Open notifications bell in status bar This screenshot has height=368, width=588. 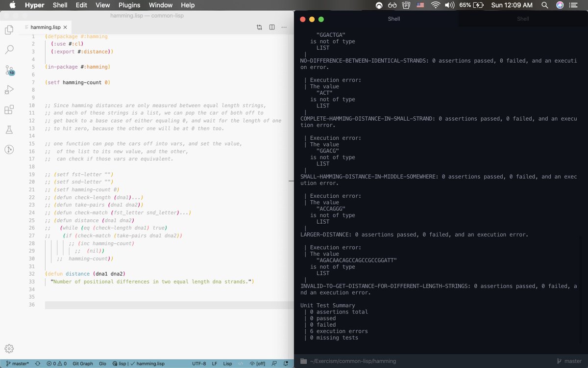pyautogui.click(x=286, y=364)
